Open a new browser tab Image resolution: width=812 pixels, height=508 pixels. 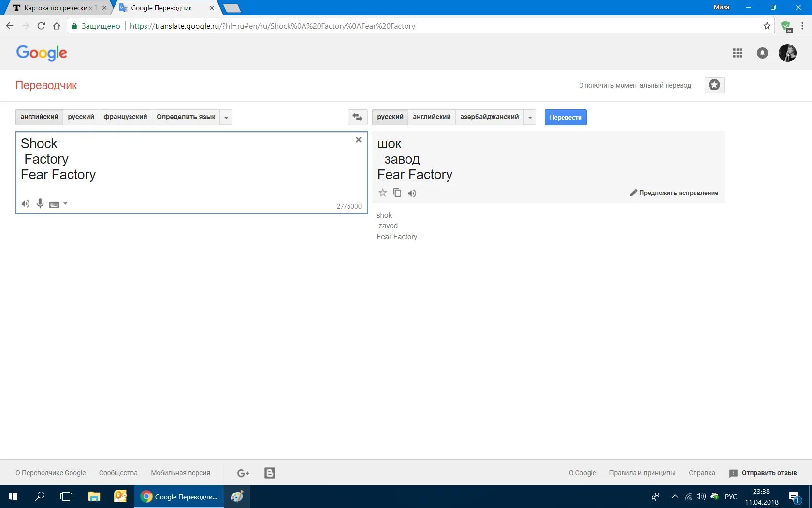pos(232,8)
